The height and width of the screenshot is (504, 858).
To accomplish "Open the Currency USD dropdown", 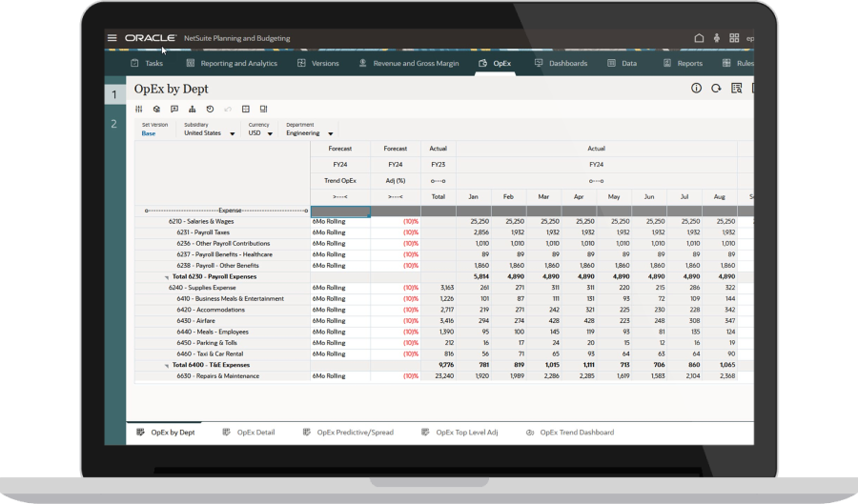I will pos(270,133).
